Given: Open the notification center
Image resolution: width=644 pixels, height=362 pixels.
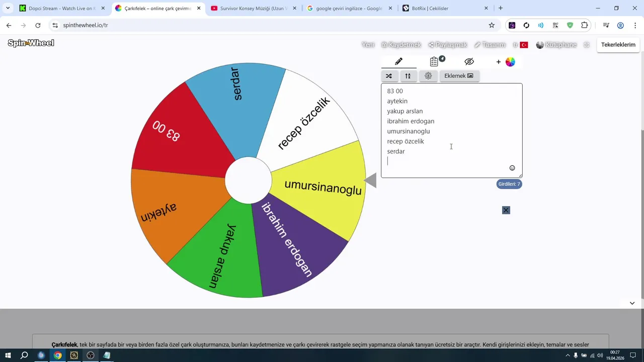Looking at the screenshot, I should (633, 355).
